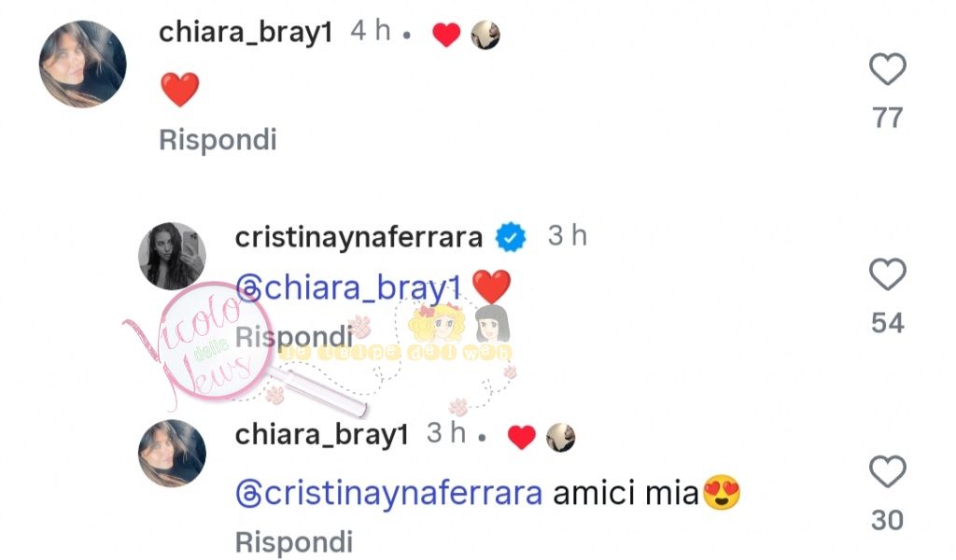Click the 54 likes count

(x=887, y=323)
